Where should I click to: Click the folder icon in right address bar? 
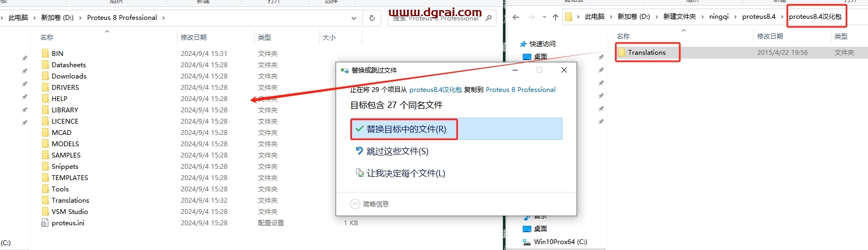click(x=568, y=17)
